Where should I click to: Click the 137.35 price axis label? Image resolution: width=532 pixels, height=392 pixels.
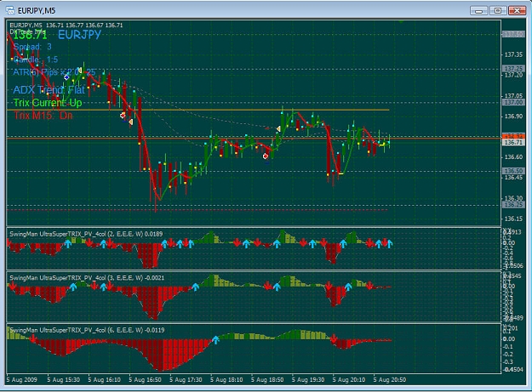[513, 54]
